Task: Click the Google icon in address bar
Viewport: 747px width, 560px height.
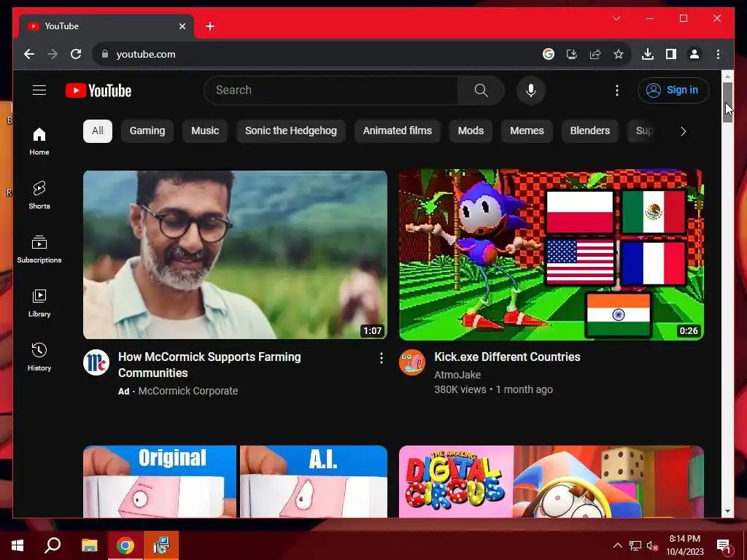Action: [x=549, y=54]
